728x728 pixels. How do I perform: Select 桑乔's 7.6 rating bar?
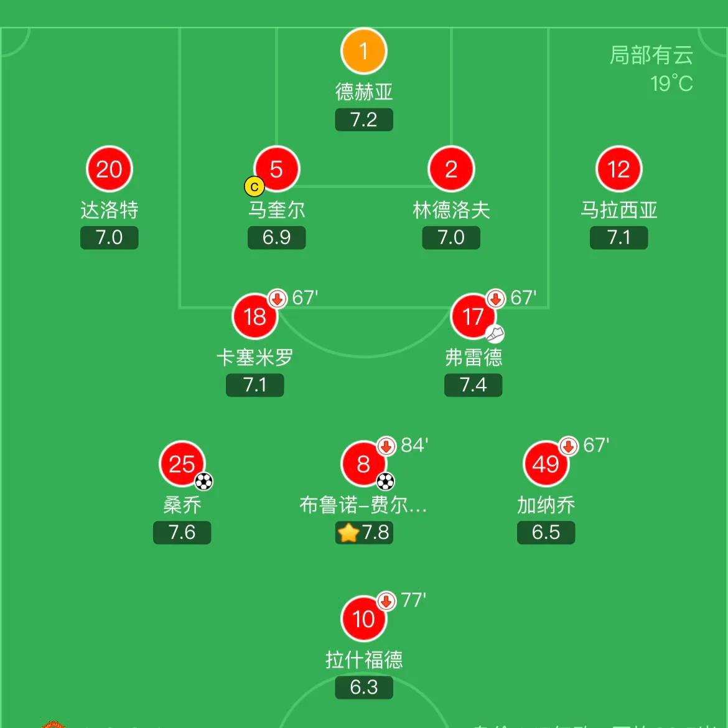(182, 532)
